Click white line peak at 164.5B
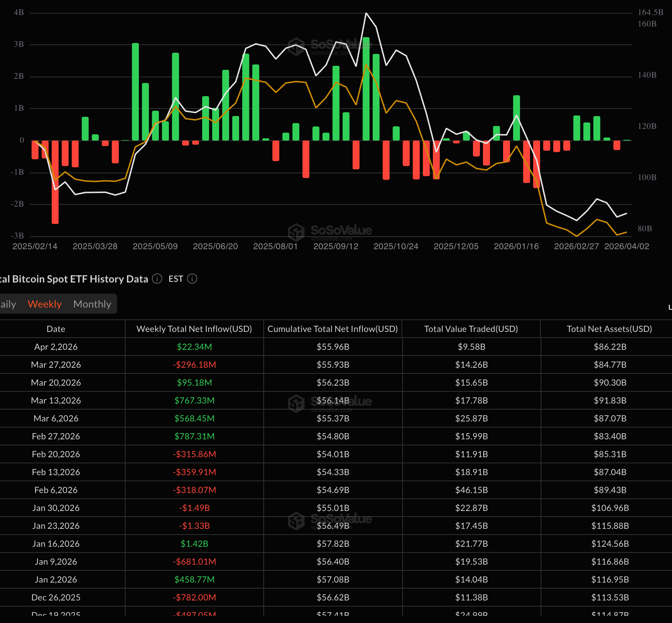The height and width of the screenshot is (623, 672). pos(366,13)
